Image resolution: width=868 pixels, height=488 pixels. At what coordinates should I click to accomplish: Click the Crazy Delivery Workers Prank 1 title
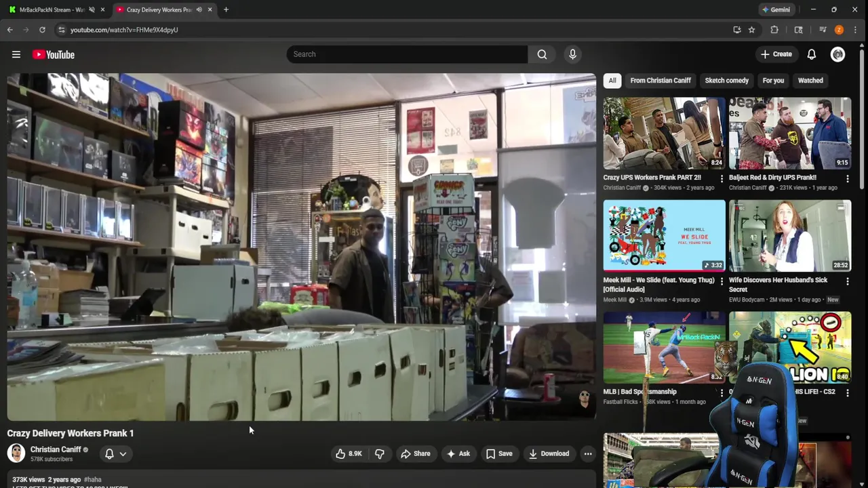(71, 433)
